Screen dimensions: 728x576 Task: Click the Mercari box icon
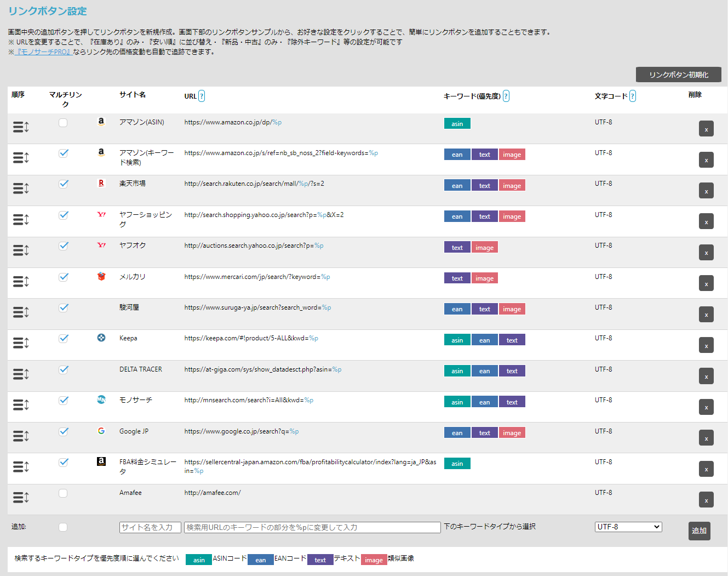tap(101, 276)
